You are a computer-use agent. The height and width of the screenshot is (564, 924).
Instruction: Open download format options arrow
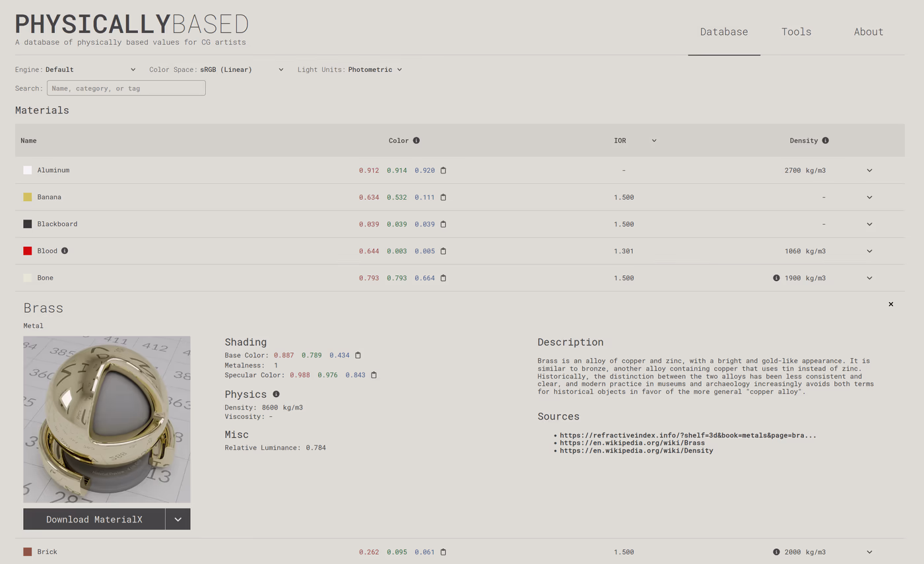click(x=178, y=519)
